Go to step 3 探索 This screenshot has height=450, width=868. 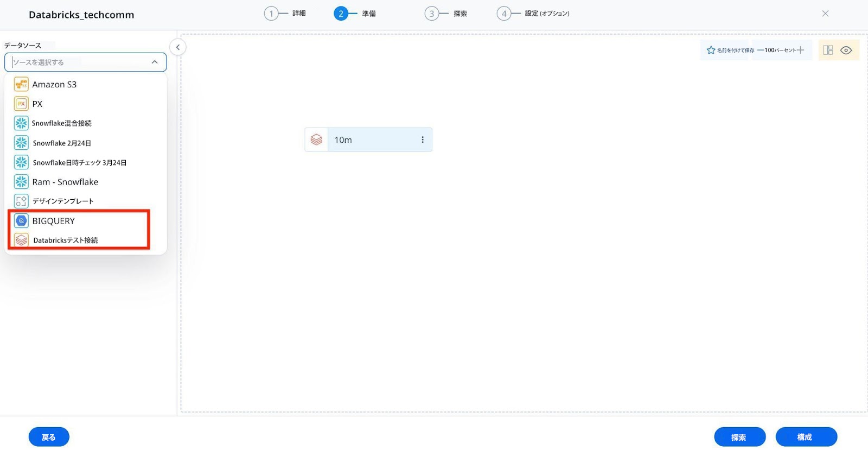click(x=446, y=14)
